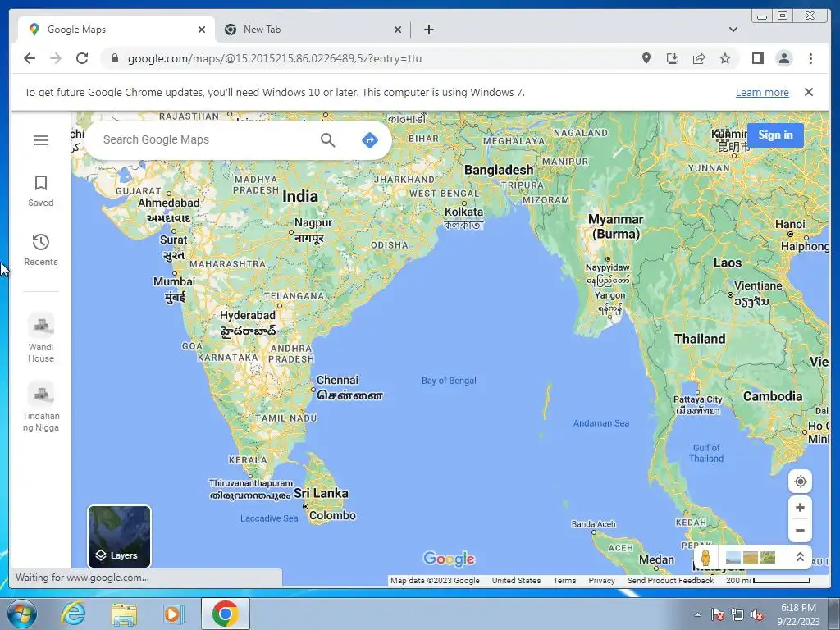Click the search magnifier icon in Maps
Viewport: 840px width, 630px height.
[328, 140]
